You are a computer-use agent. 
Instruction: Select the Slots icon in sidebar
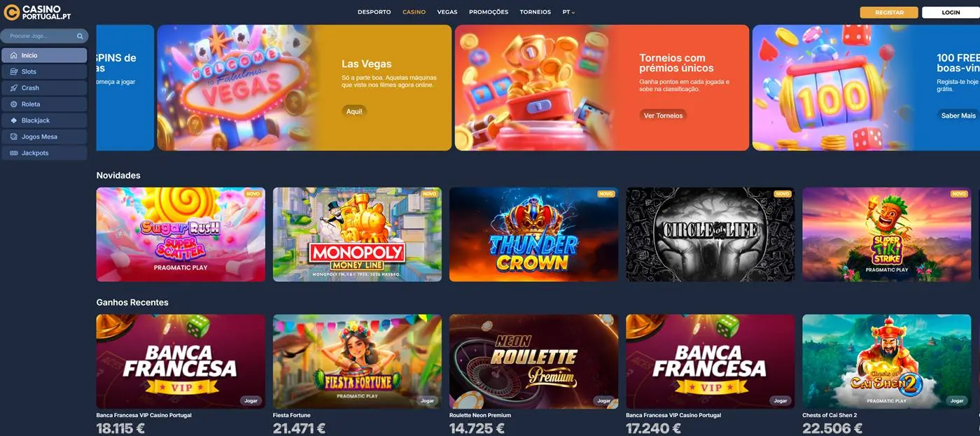coord(14,72)
